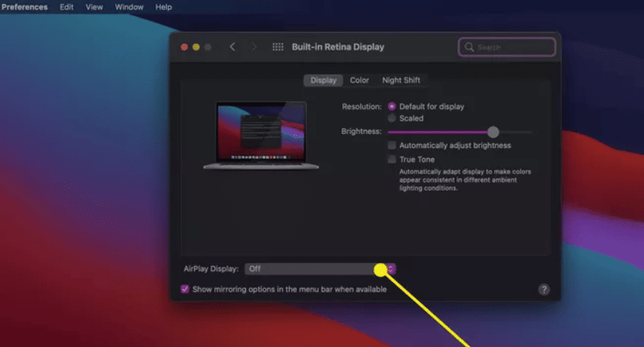Click the Brightness slider knob
The height and width of the screenshot is (347, 644).
[493, 132]
